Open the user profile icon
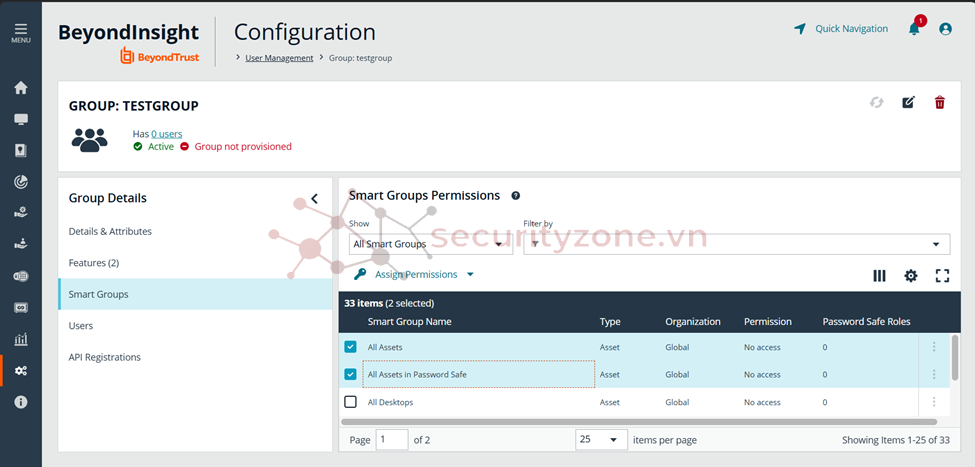Viewport: 975px width, 467px height. click(x=945, y=29)
